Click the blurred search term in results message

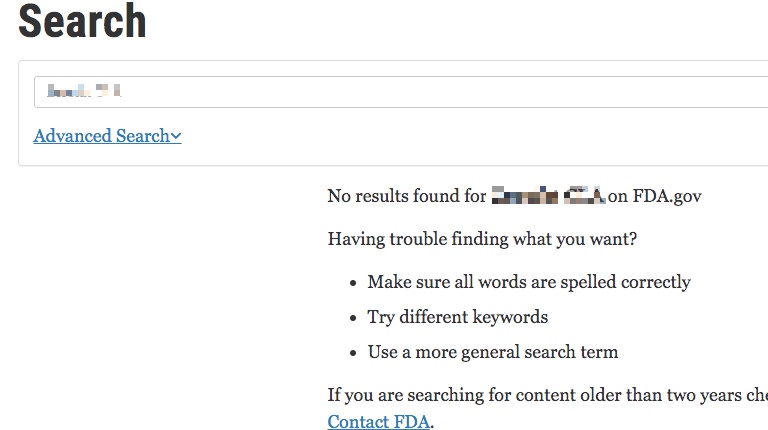548,196
